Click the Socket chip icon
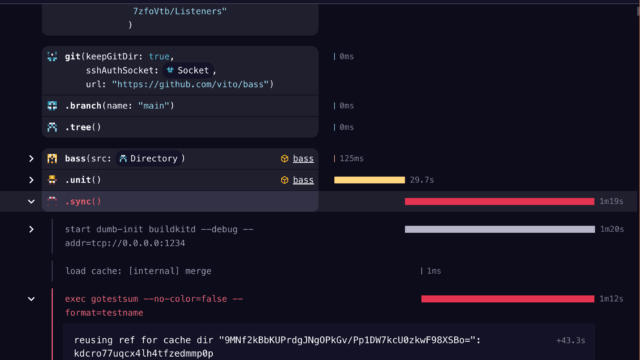 pyautogui.click(x=170, y=70)
